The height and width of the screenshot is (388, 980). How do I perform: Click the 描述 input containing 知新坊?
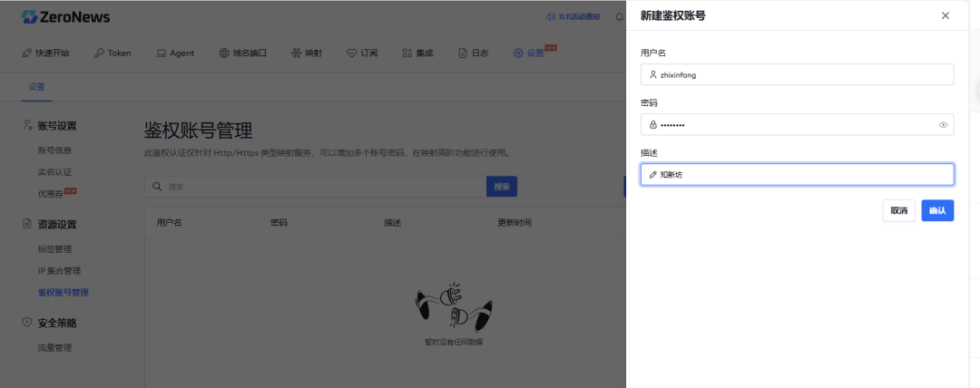798,174
